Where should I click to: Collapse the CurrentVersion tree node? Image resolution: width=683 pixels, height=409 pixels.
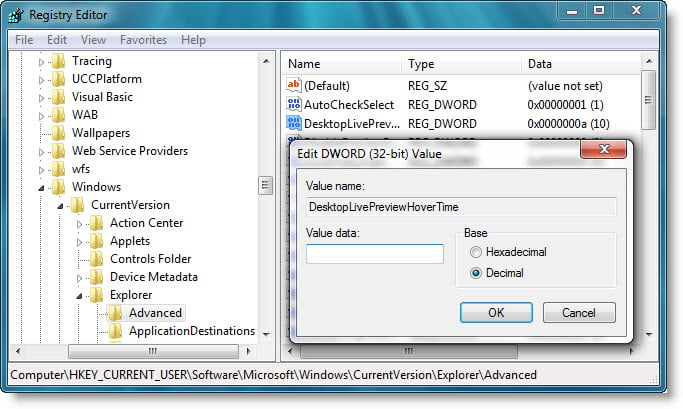pyautogui.click(x=61, y=206)
